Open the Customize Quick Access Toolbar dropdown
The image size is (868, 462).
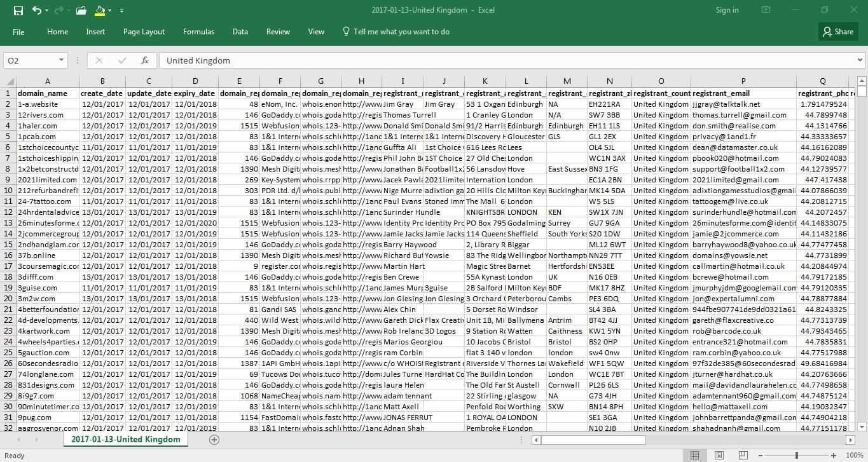click(x=121, y=10)
